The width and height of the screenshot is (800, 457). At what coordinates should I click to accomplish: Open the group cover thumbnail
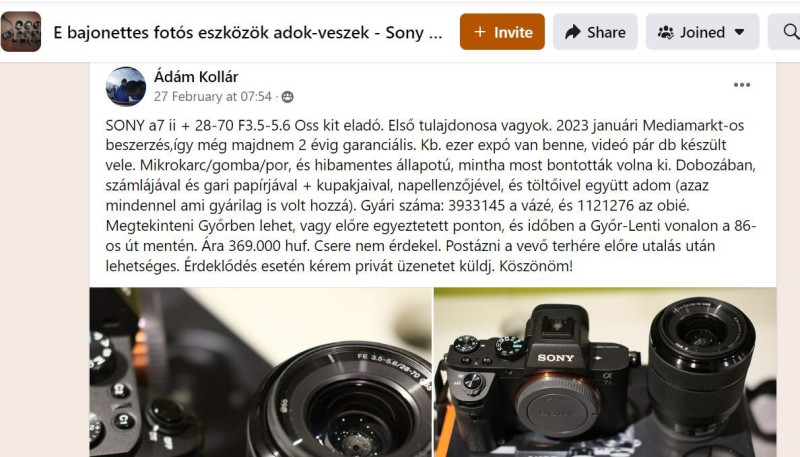point(20,32)
